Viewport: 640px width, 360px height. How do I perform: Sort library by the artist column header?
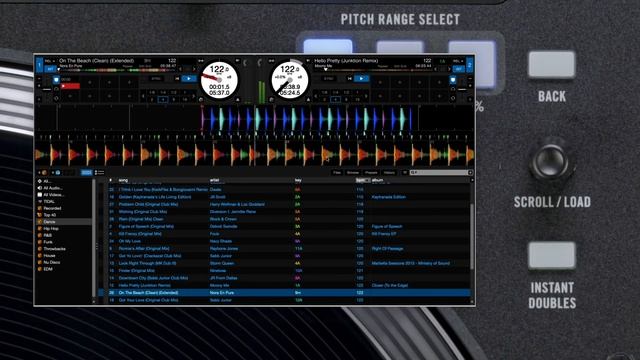pyautogui.click(x=215, y=180)
